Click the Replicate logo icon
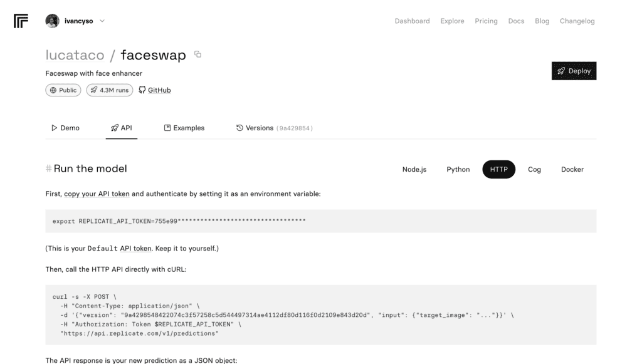The image size is (642, 364). click(21, 21)
